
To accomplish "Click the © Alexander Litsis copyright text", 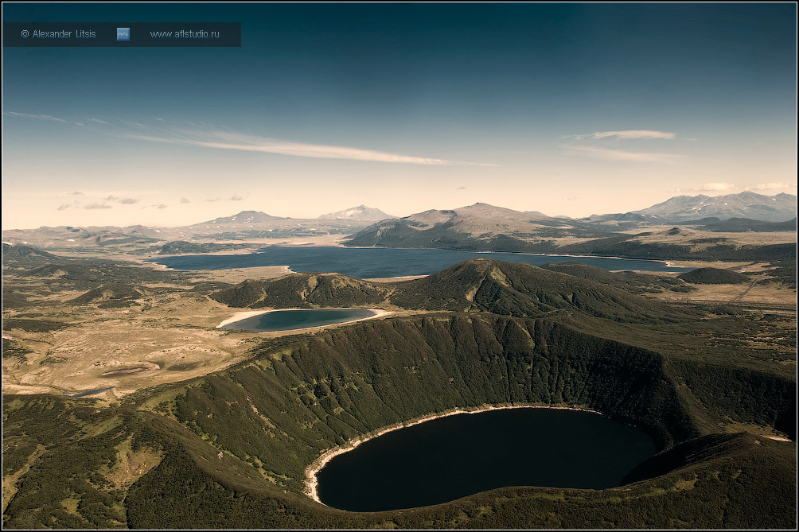I will 58,34.
